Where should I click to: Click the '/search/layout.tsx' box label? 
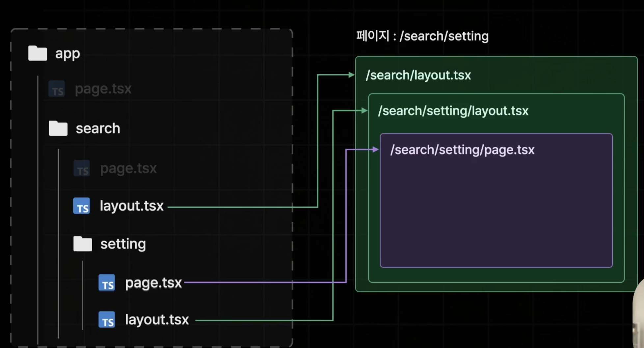(418, 75)
